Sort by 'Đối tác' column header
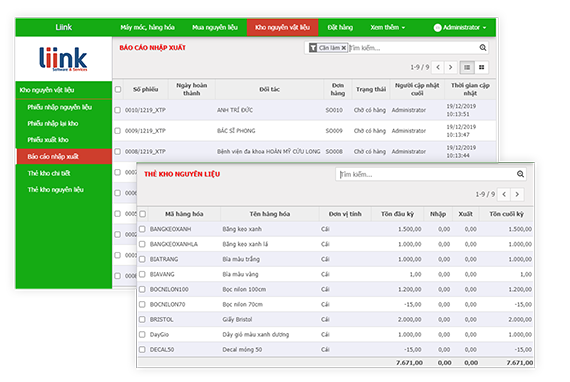570x382 pixels. click(x=269, y=89)
